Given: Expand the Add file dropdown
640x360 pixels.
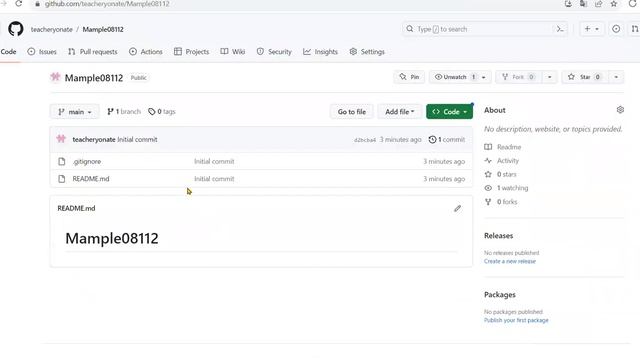Looking at the screenshot, I should point(400,112).
